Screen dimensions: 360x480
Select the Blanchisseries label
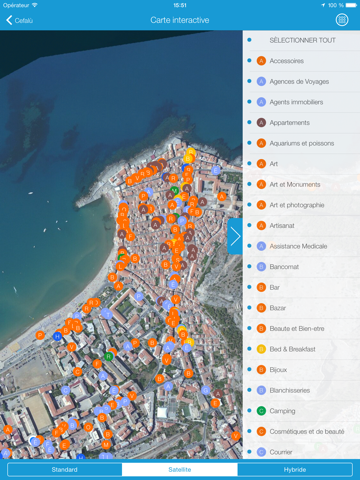click(290, 390)
